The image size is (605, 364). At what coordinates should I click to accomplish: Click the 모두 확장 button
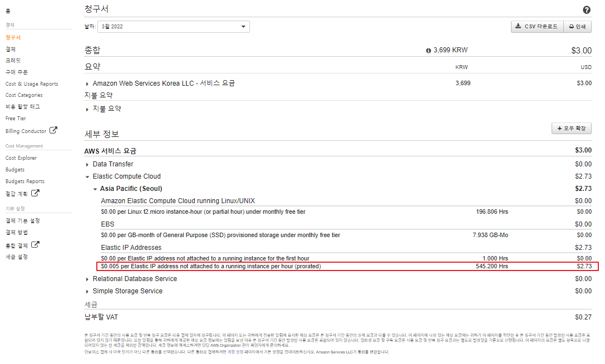571,128
